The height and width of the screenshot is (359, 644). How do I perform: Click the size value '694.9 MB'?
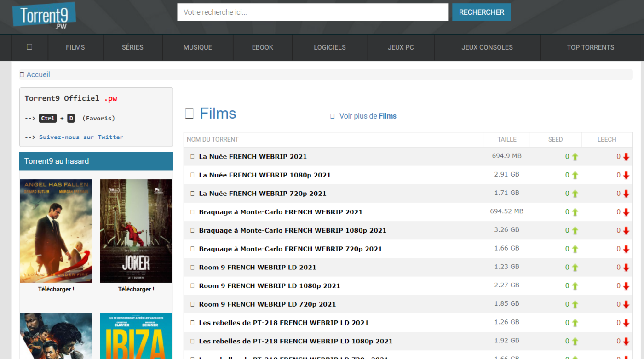click(507, 156)
